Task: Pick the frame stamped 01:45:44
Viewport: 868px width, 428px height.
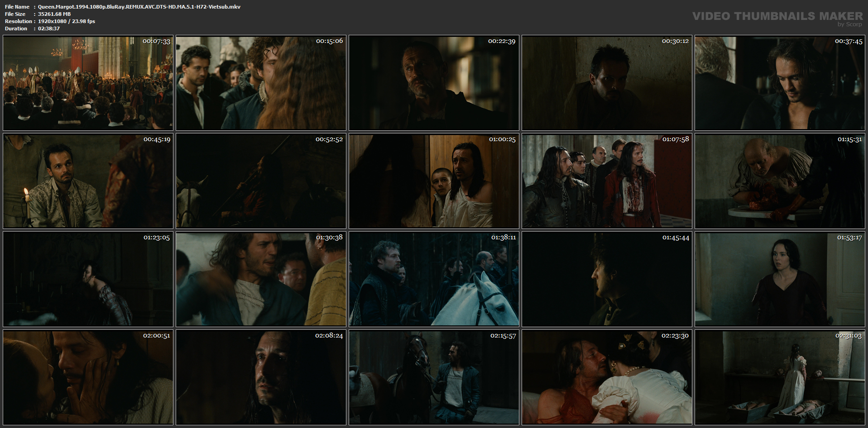Action: click(607, 279)
